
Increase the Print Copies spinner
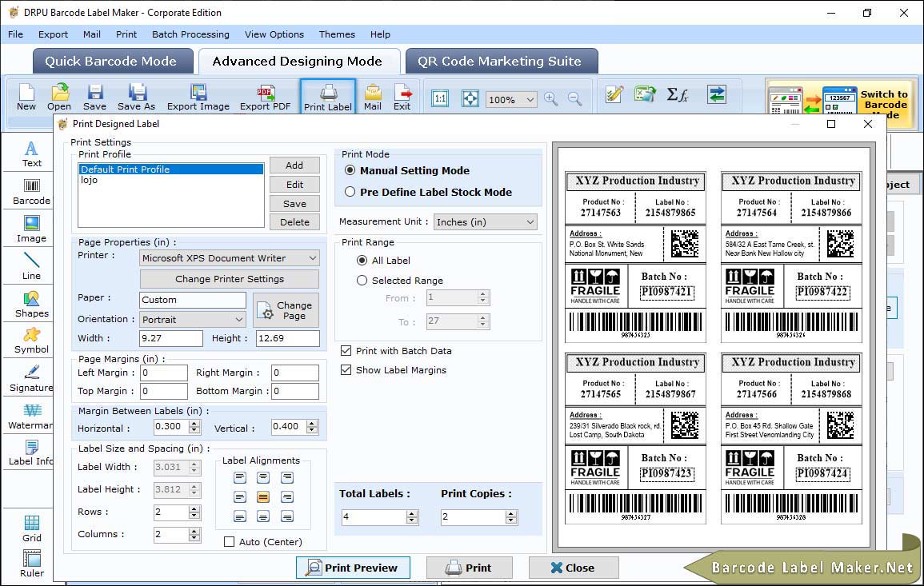pos(511,513)
